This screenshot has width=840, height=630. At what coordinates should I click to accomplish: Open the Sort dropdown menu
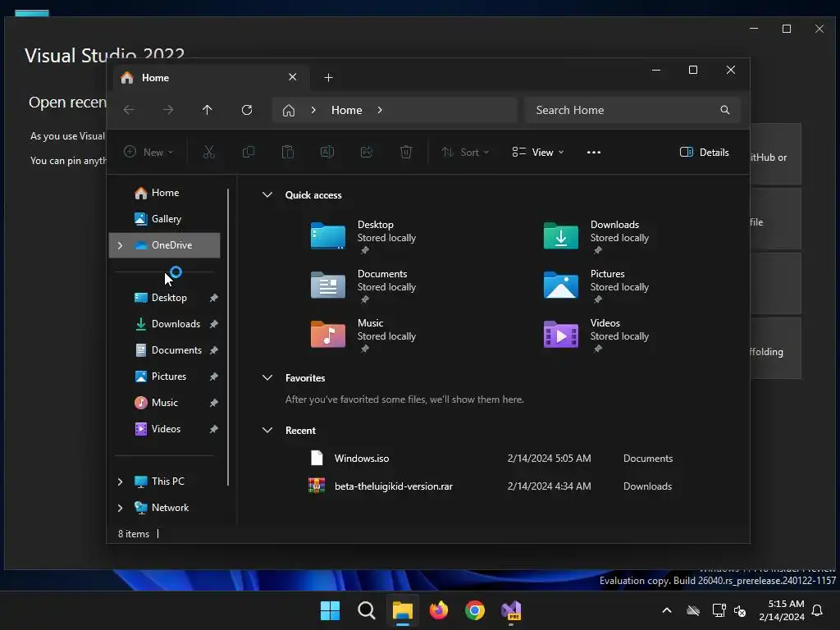[465, 152]
